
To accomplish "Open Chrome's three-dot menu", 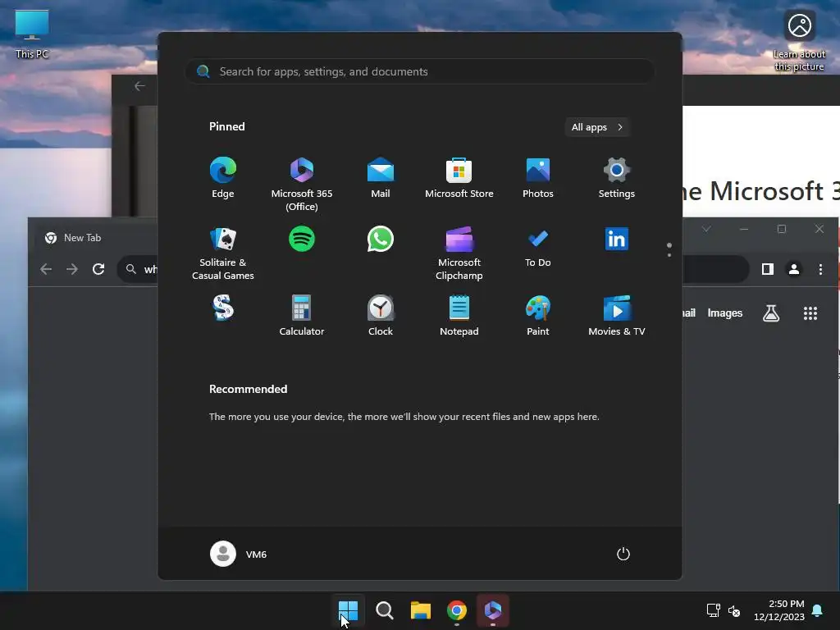I will pyautogui.click(x=820, y=269).
